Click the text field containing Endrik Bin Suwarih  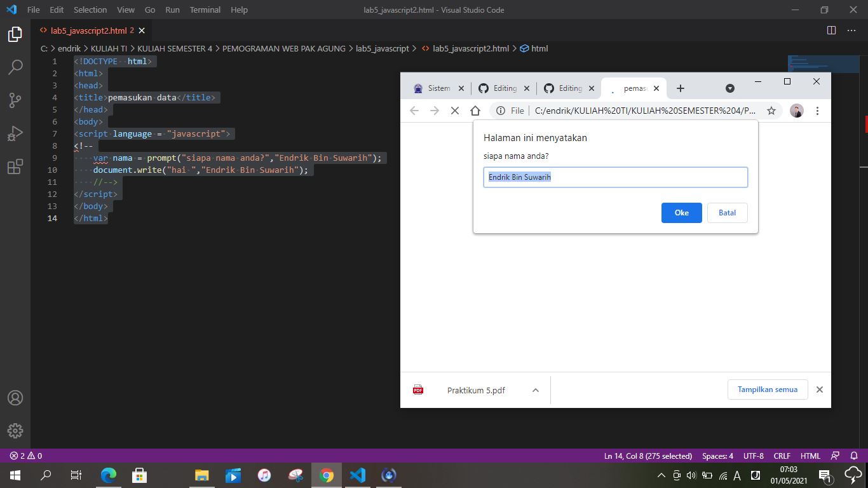click(615, 177)
